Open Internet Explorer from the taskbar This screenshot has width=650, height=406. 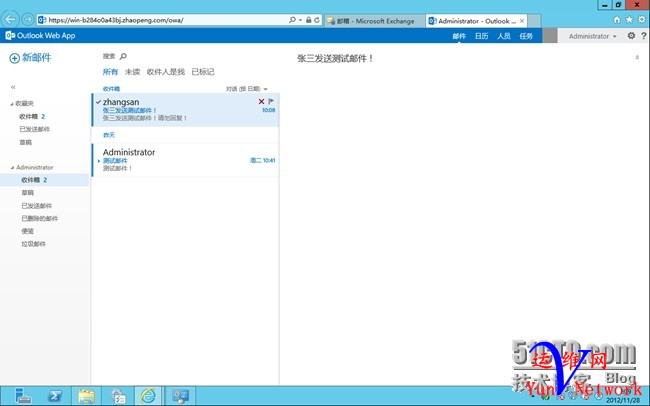pos(148,396)
